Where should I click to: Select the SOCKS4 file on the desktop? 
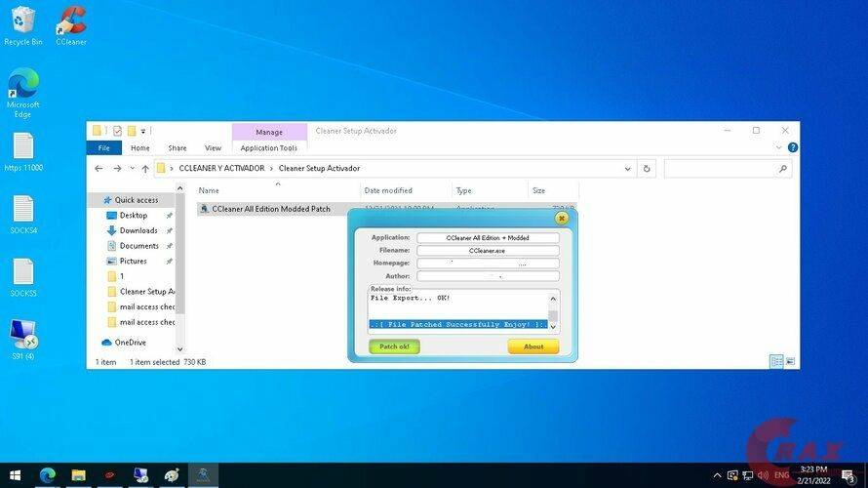pyautogui.click(x=23, y=215)
